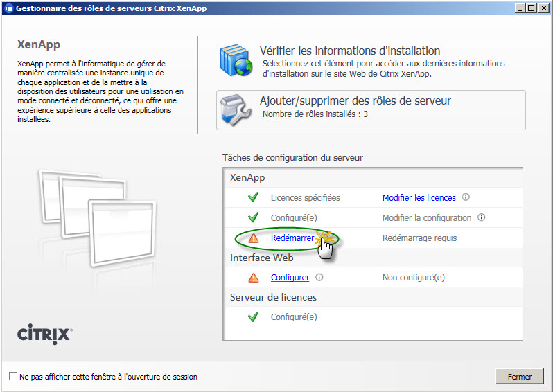
Task: Click the 'Serveur de licences' section header
Action: [x=273, y=297]
